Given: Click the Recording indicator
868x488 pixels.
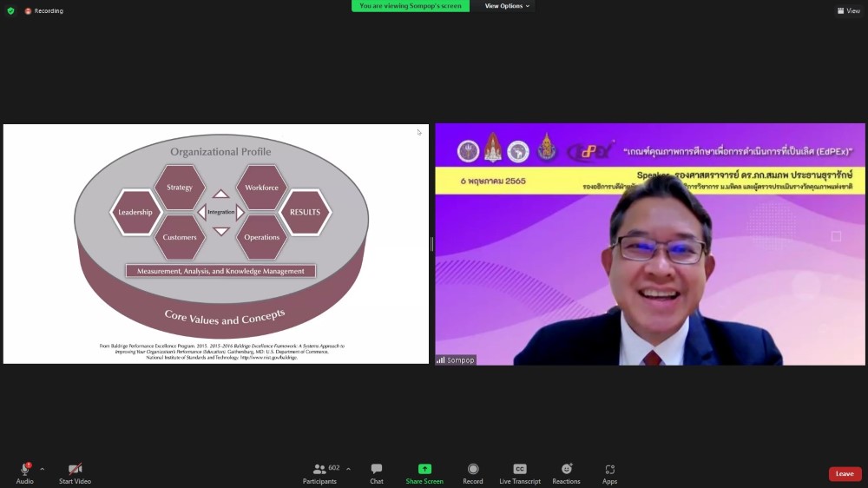Looking at the screenshot, I should (43, 10).
